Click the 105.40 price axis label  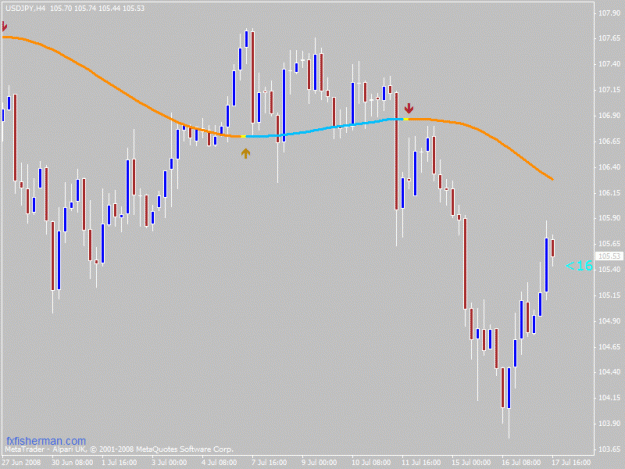coord(609,269)
